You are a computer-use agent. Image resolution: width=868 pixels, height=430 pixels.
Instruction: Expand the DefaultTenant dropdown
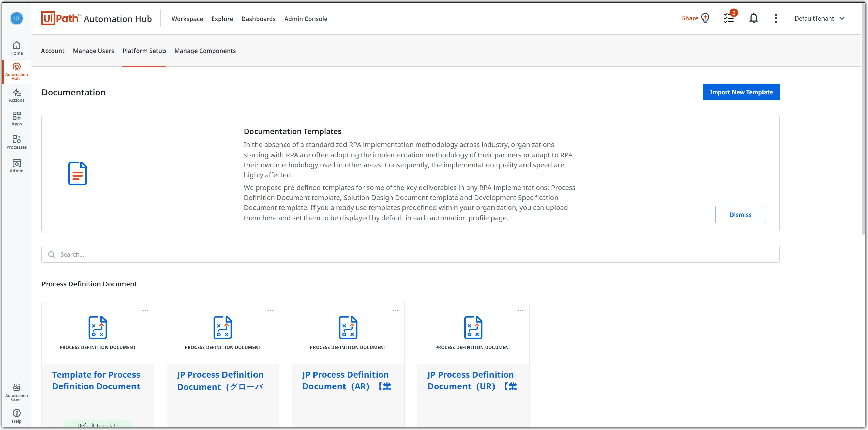point(819,19)
